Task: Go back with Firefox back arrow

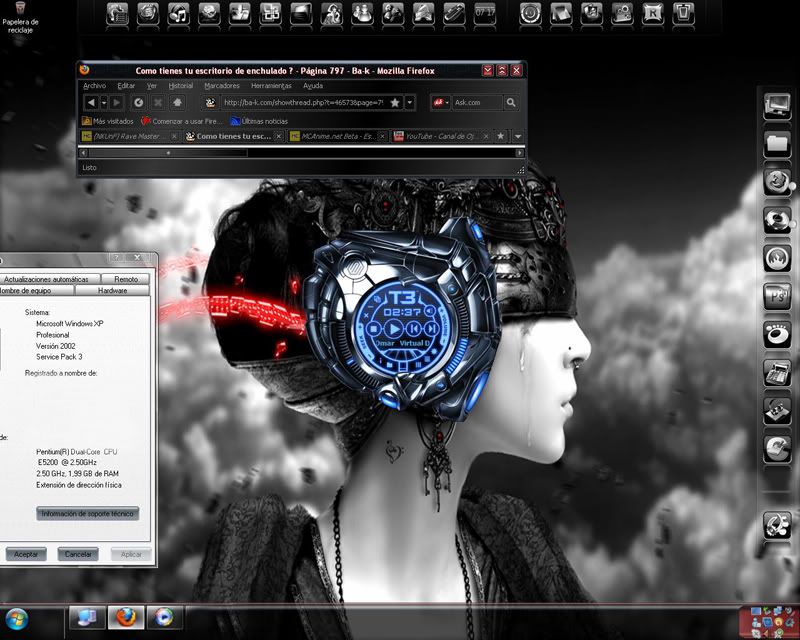Action: tap(91, 103)
